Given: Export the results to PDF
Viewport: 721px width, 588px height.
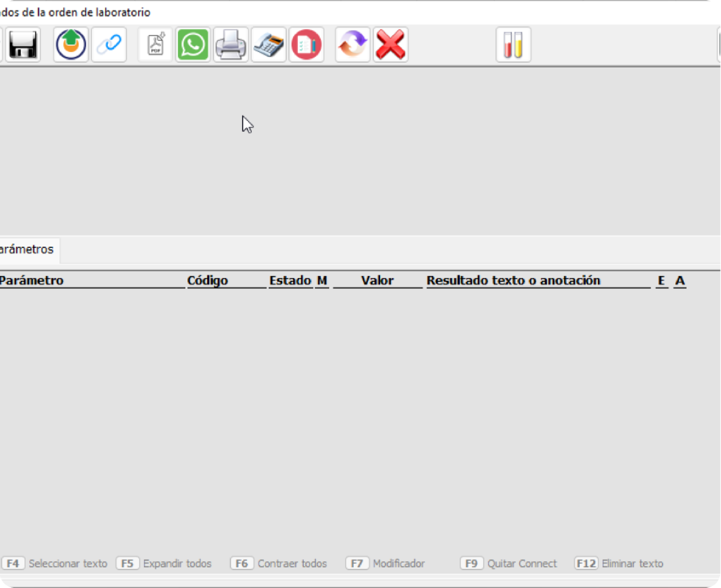Looking at the screenshot, I should tap(156, 44).
